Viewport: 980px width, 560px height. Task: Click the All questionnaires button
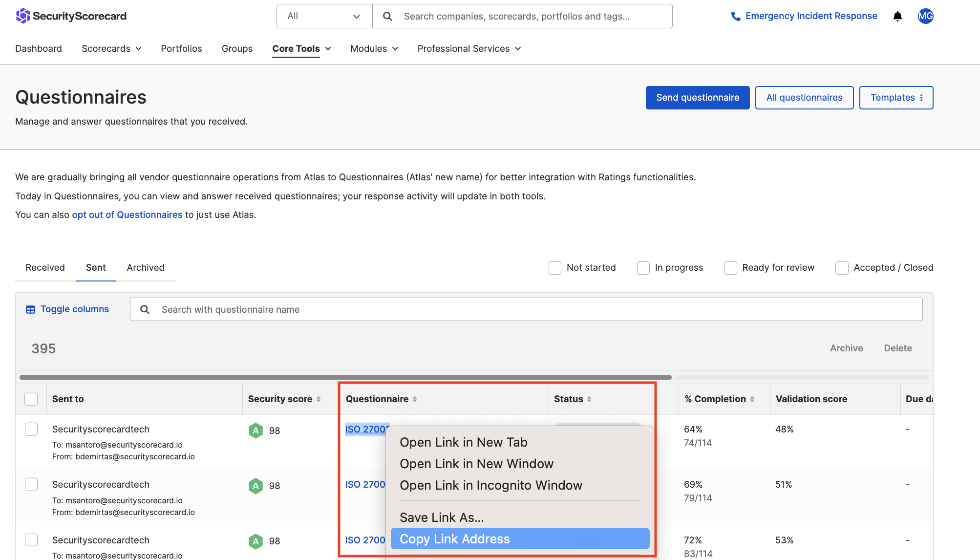[x=804, y=98]
